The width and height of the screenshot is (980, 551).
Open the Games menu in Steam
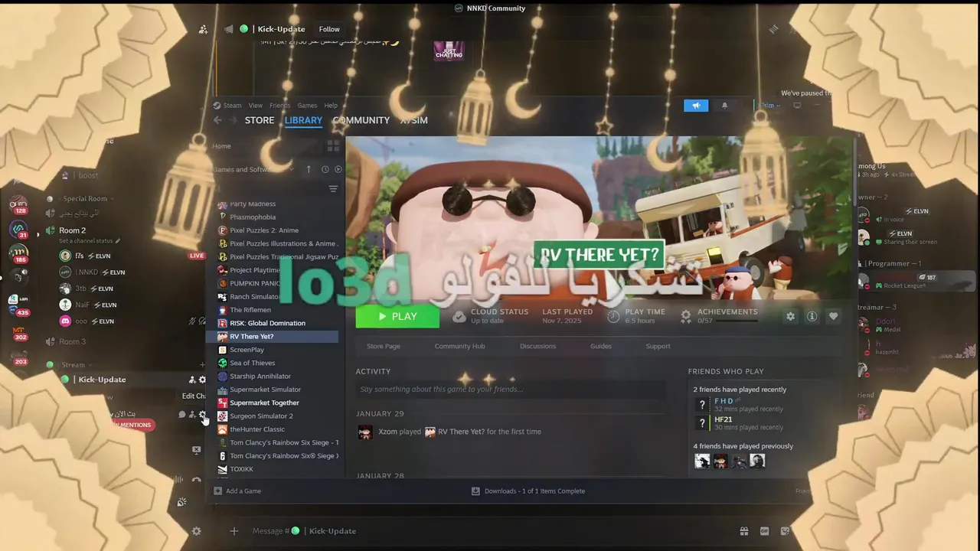(x=307, y=106)
